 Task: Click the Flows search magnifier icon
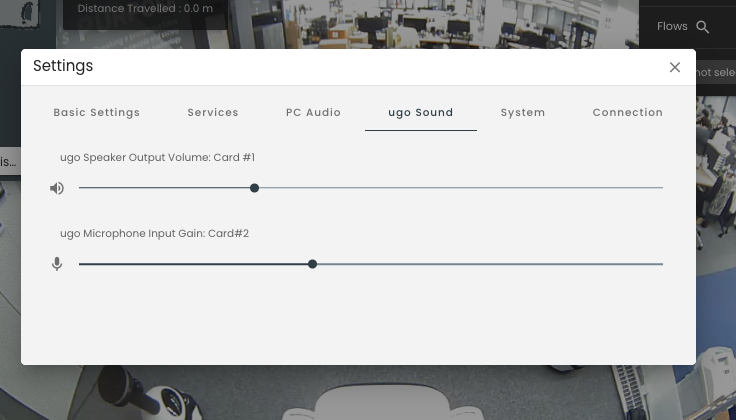coord(703,27)
